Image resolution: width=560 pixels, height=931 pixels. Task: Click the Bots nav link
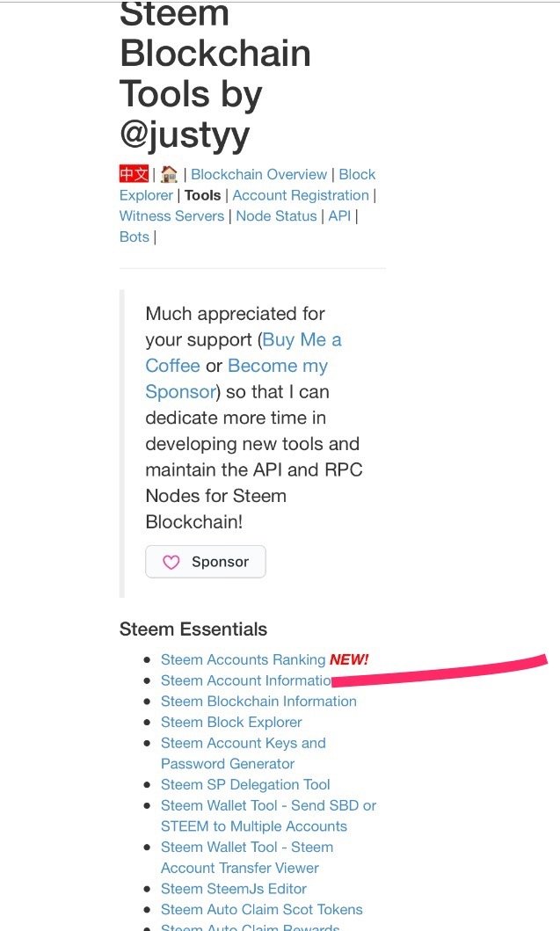pyautogui.click(x=135, y=236)
